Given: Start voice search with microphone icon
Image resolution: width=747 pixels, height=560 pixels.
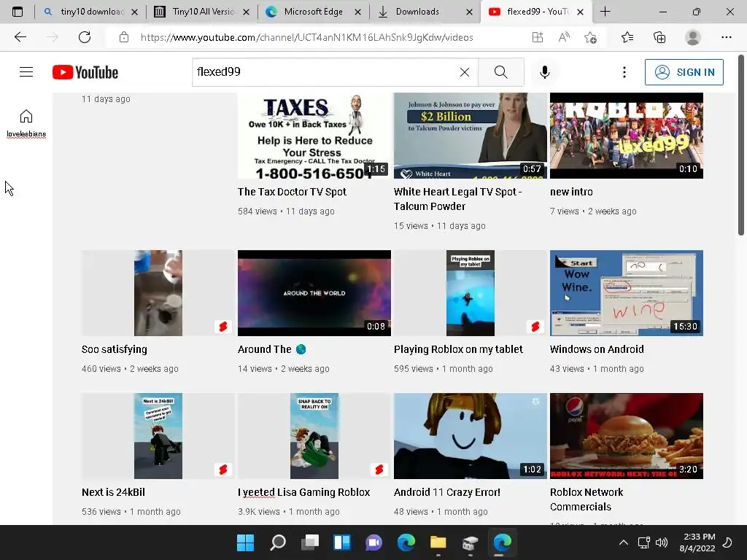Looking at the screenshot, I should (544, 72).
